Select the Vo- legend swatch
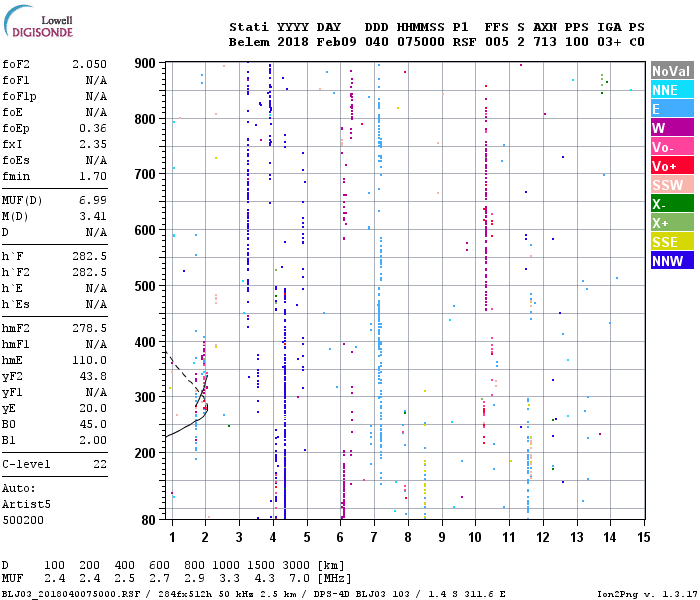 pos(672,146)
